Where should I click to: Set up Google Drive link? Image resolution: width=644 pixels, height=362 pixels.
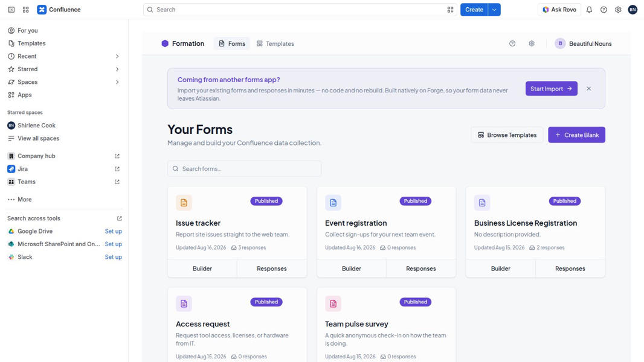tap(114, 231)
